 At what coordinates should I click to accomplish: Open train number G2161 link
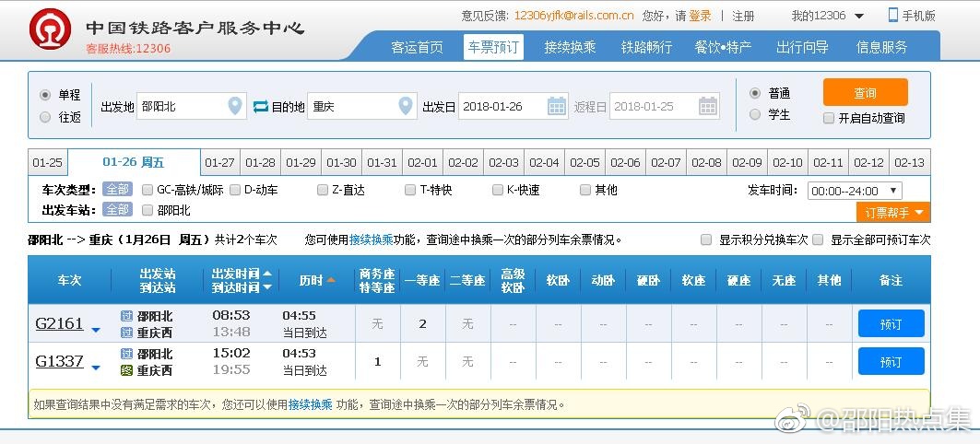59,323
